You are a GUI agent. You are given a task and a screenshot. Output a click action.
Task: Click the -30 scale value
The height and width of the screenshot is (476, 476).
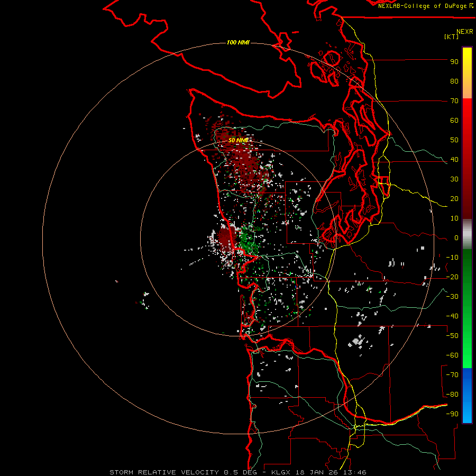(x=452, y=297)
